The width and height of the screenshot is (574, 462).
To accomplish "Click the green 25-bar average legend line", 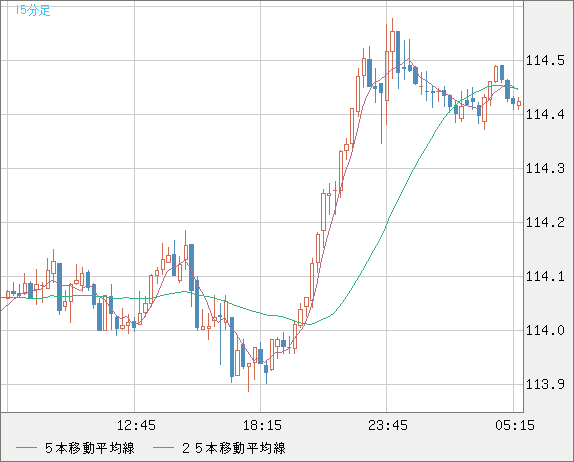I will [163, 448].
